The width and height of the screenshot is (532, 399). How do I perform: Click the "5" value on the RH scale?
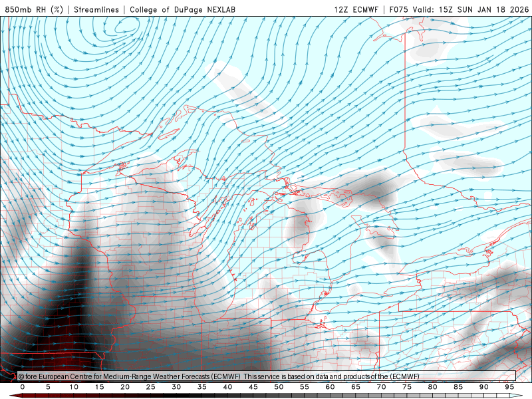click(48, 387)
